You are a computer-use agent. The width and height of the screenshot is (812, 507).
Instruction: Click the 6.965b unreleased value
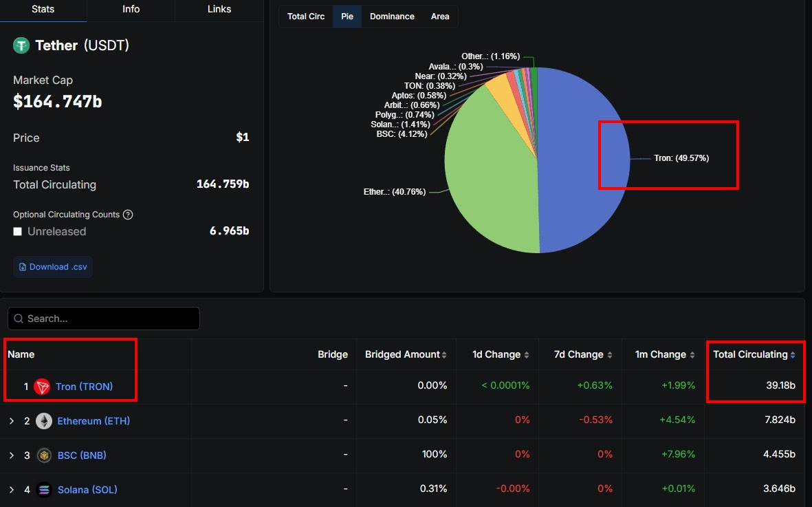[229, 231]
